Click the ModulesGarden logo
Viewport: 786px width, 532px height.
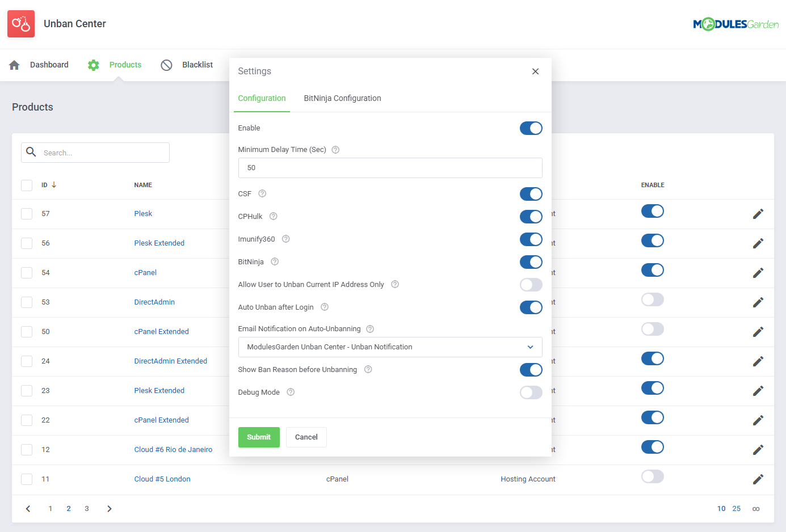735,24
